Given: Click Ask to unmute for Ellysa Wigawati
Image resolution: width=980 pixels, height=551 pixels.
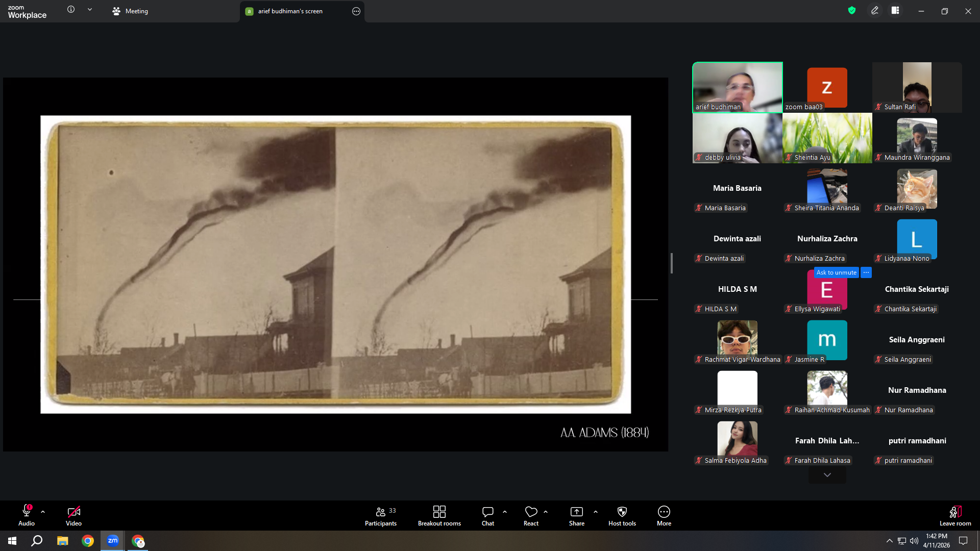Looking at the screenshot, I should click(837, 272).
